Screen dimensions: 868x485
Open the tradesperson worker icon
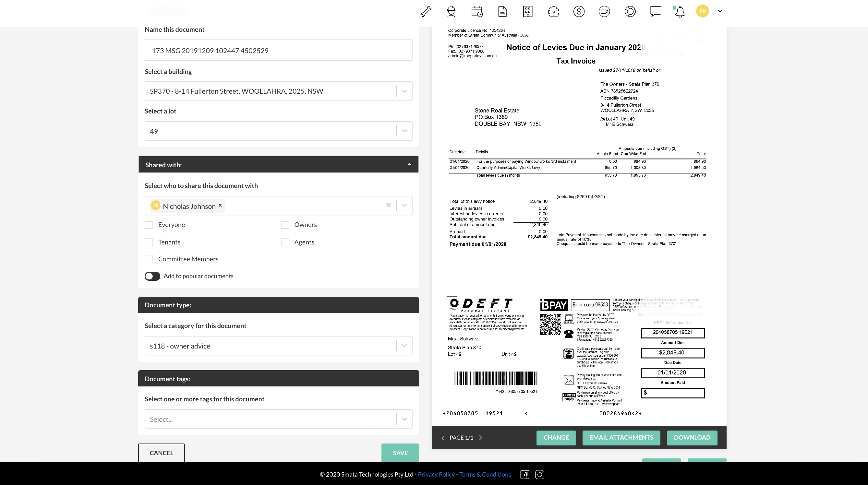coord(451,11)
